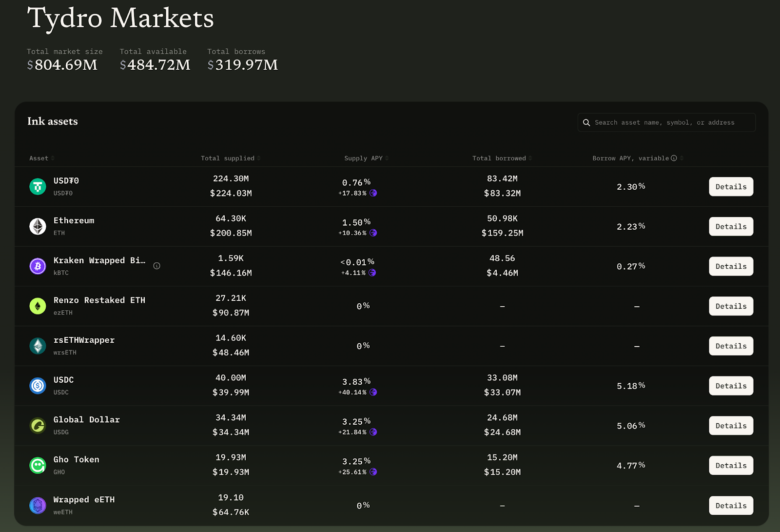Click the Gho Token green icon

tap(38, 466)
